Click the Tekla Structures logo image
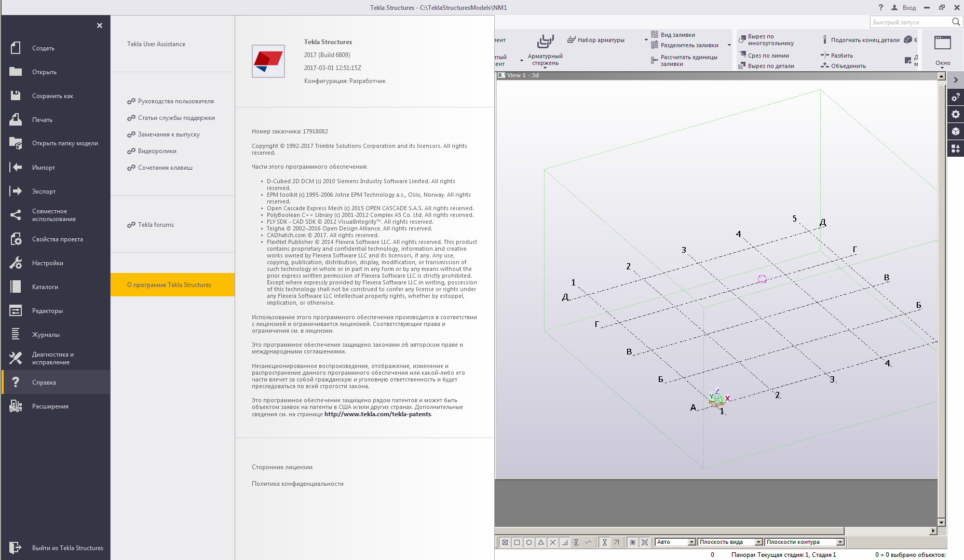The height and width of the screenshot is (560, 964). 268,61
